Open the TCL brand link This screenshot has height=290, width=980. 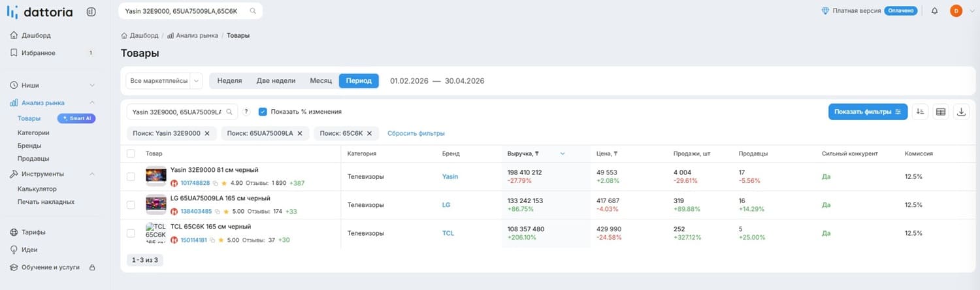(x=448, y=233)
